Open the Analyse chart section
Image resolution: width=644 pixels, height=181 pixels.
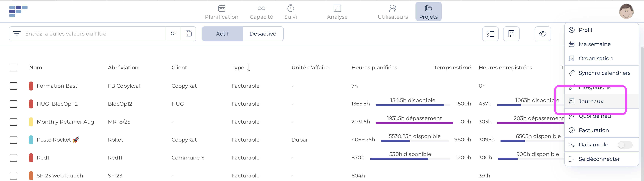click(337, 12)
